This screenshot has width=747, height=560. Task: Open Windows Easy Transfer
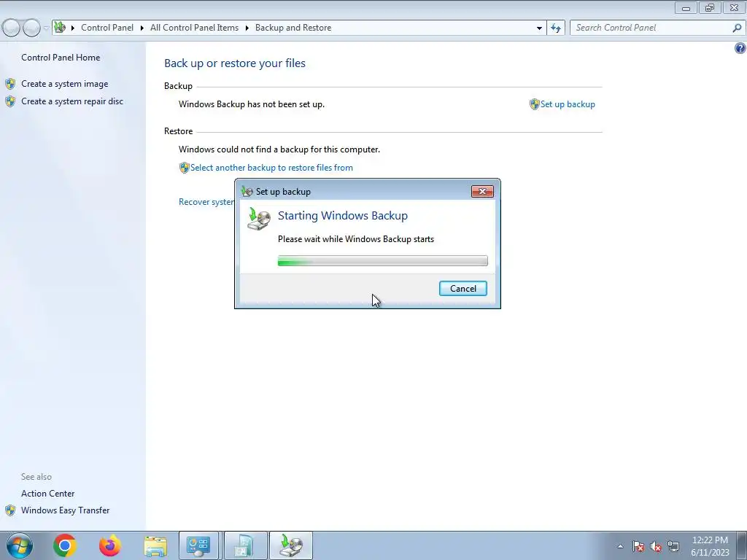(x=65, y=510)
